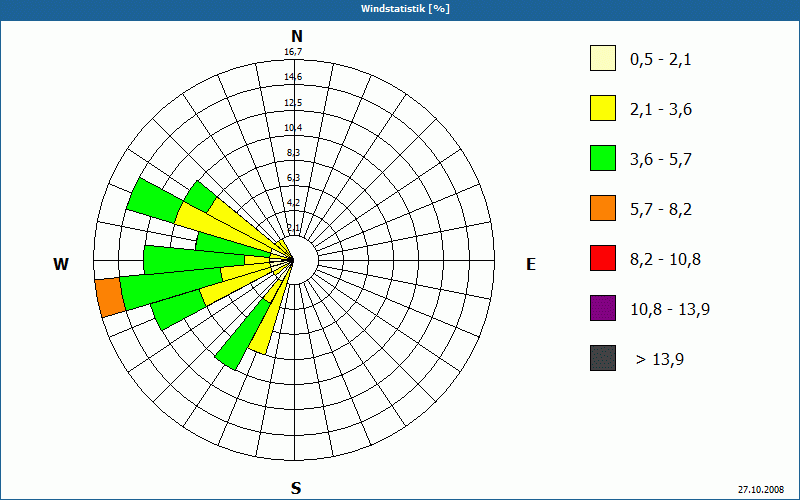Click the 16,7 axis value
Image resolution: width=800 pixels, height=500 pixels.
point(293,52)
